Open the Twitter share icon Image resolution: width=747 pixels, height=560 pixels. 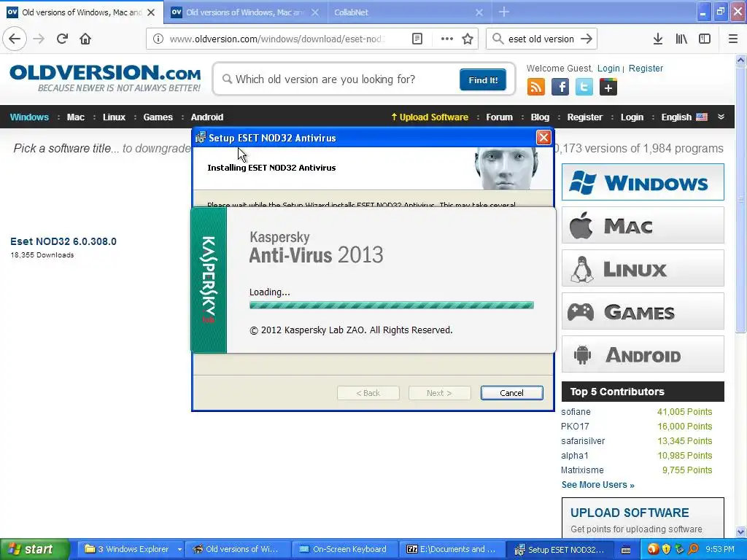point(584,87)
